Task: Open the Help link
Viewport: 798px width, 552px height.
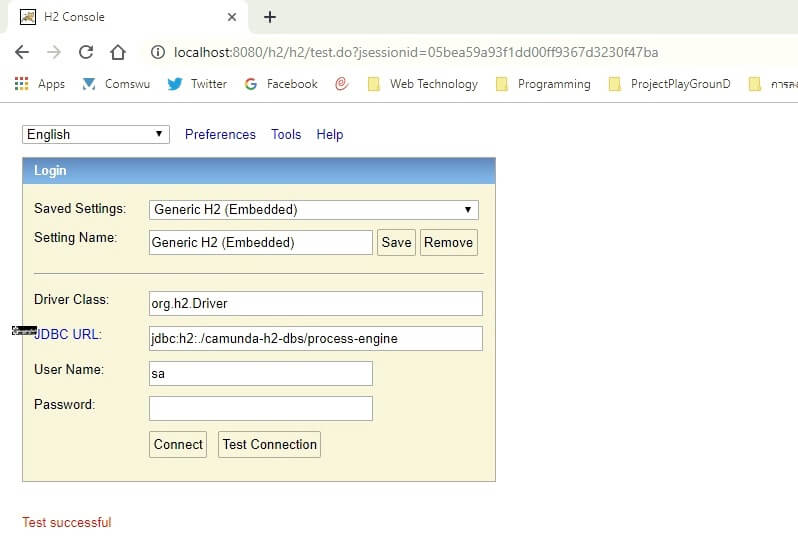Action: [330, 134]
